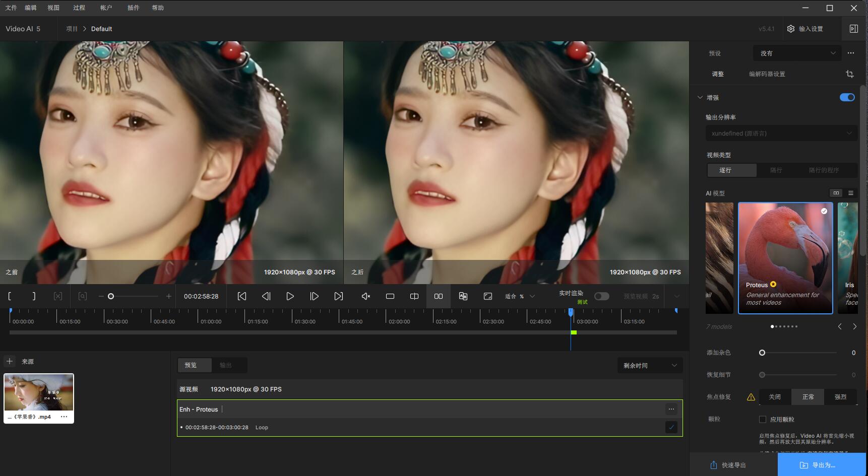Open the 视图 menu

[53, 8]
